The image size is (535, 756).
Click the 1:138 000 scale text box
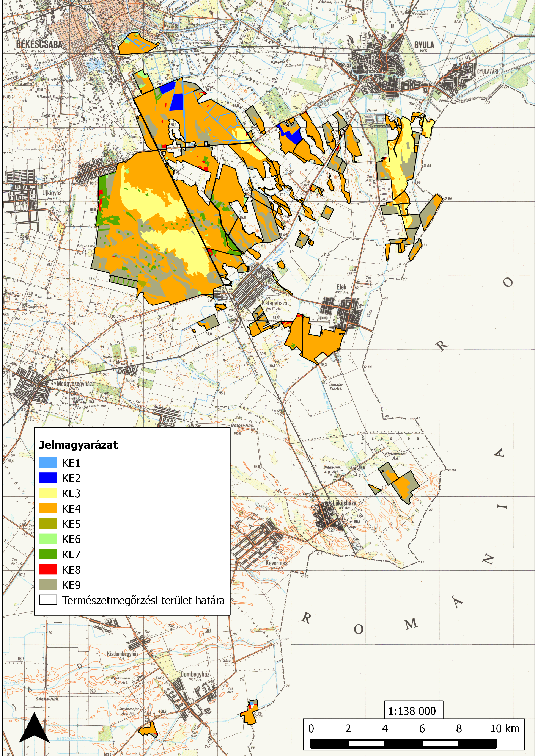click(414, 710)
